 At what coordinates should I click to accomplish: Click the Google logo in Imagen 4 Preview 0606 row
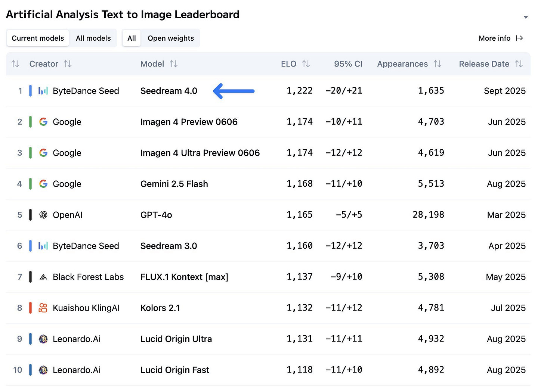click(43, 122)
